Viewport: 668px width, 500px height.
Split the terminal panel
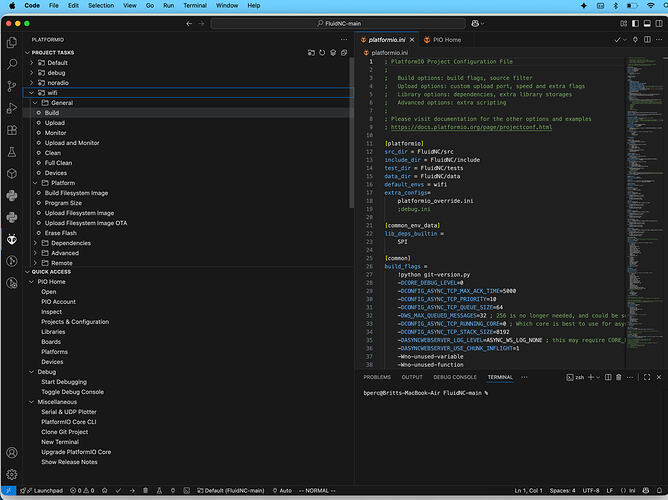pos(608,377)
